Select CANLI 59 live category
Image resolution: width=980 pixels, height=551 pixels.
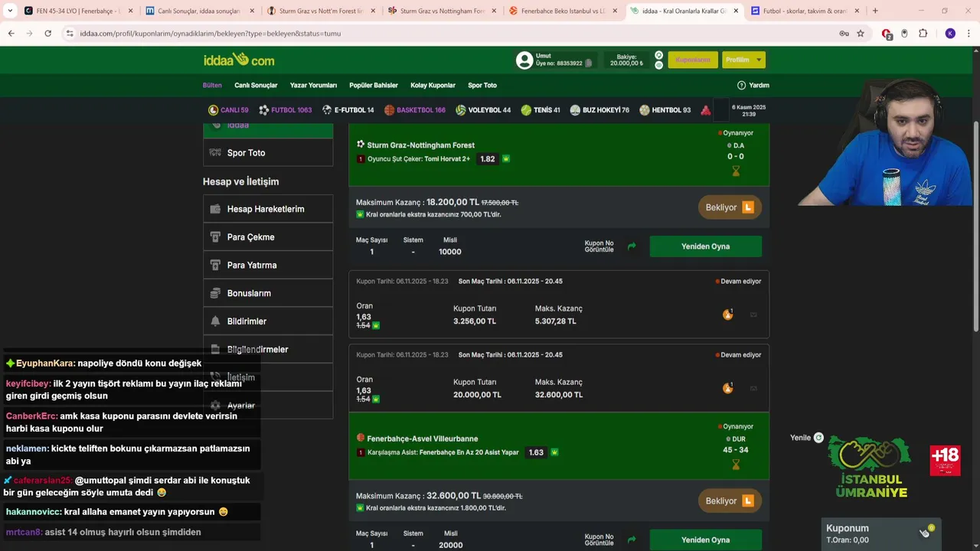coord(228,110)
